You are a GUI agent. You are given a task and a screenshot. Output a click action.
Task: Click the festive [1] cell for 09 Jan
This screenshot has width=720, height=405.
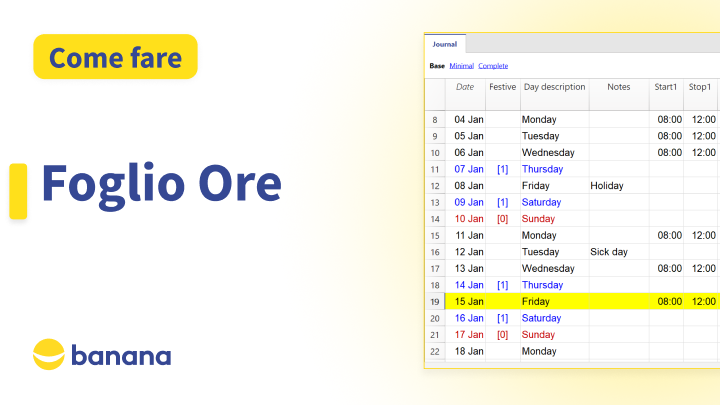click(503, 202)
